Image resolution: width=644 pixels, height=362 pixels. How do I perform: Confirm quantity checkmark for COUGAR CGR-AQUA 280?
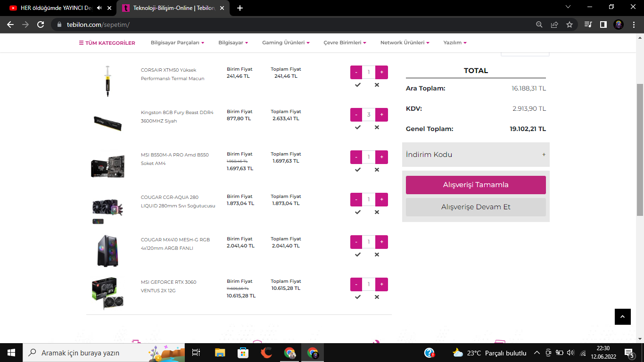pos(358,212)
